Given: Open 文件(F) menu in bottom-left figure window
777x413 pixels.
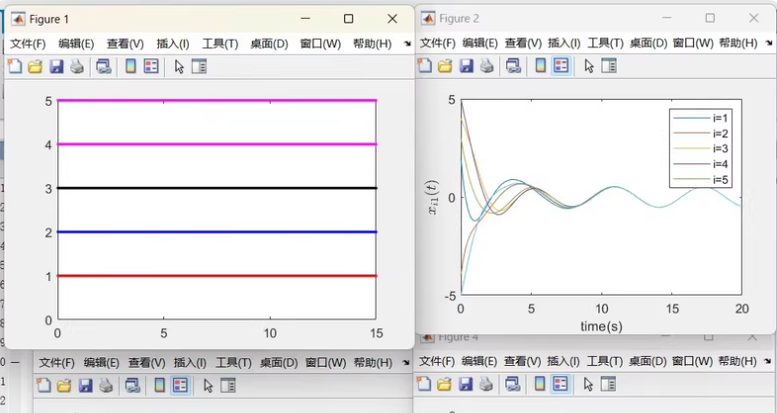Looking at the screenshot, I should pos(56,363).
